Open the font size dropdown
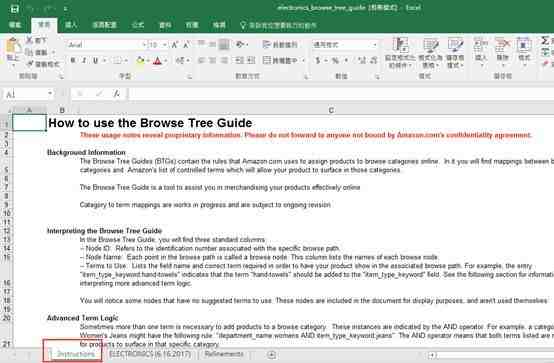 point(164,45)
